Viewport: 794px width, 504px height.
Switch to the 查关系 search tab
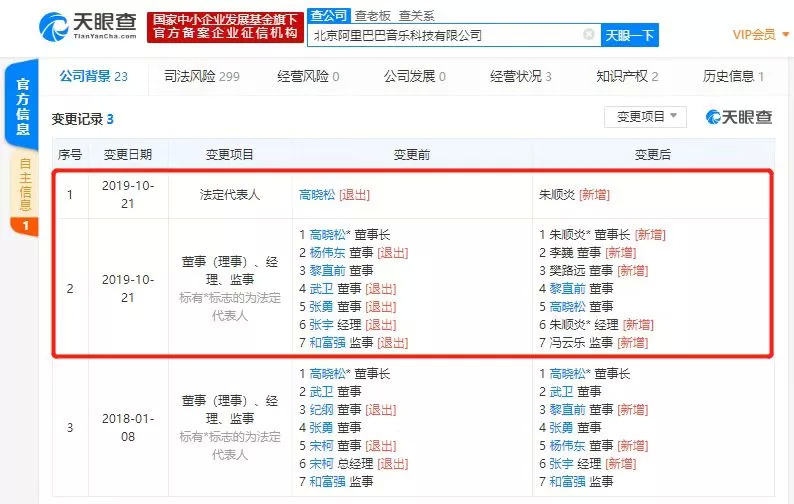416,16
